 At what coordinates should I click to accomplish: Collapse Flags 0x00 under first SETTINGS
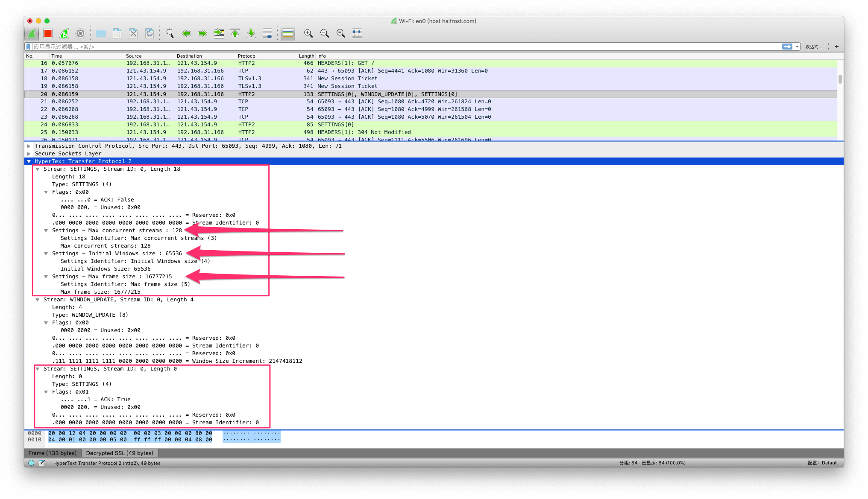[x=46, y=192]
